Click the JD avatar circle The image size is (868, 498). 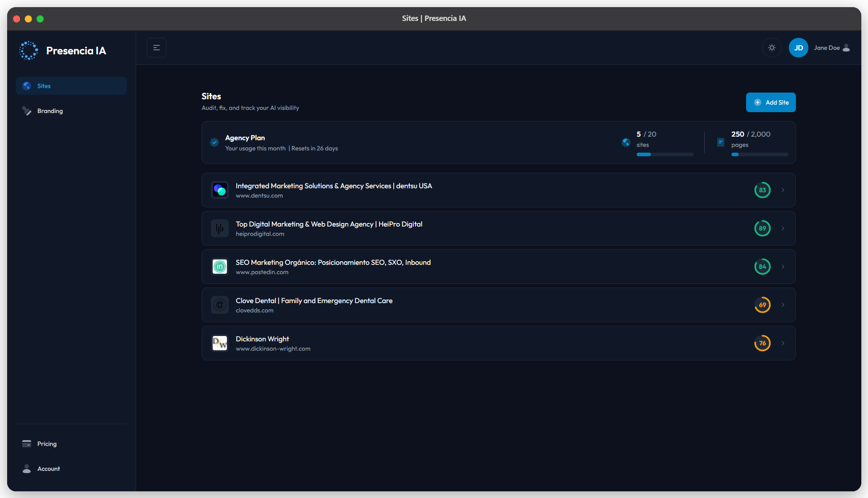pyautogui.click(x=799, y=48)
